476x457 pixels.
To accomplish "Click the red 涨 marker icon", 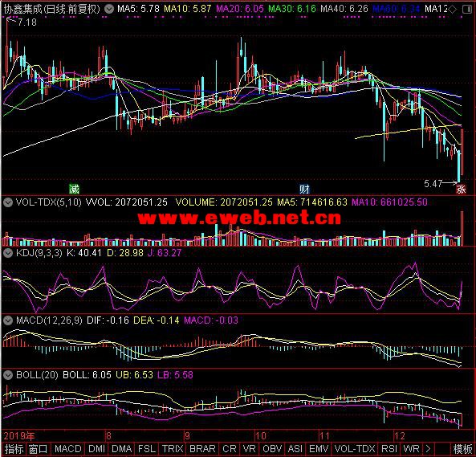I will click(461, 189).
